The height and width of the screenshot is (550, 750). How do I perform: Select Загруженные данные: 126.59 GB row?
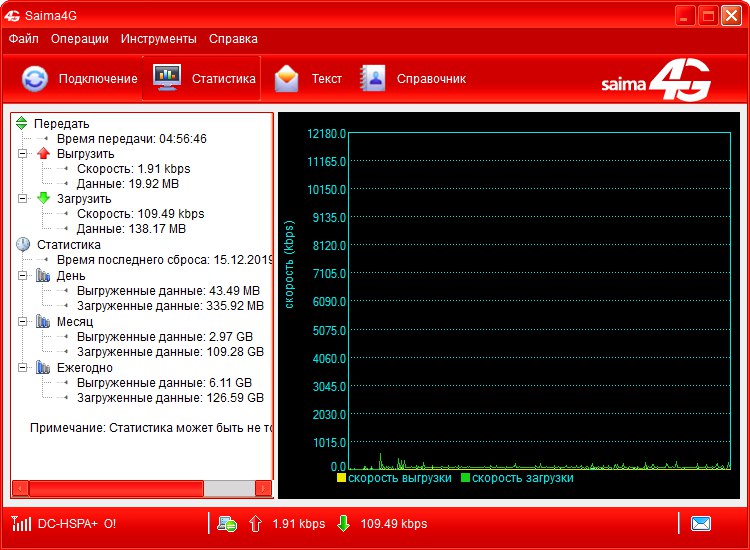170,397
